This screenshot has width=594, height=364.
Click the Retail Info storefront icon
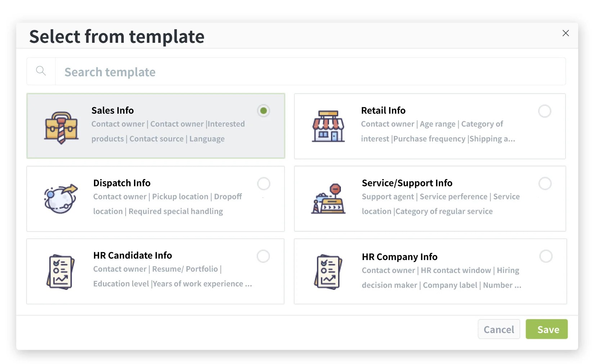(328, 126)
